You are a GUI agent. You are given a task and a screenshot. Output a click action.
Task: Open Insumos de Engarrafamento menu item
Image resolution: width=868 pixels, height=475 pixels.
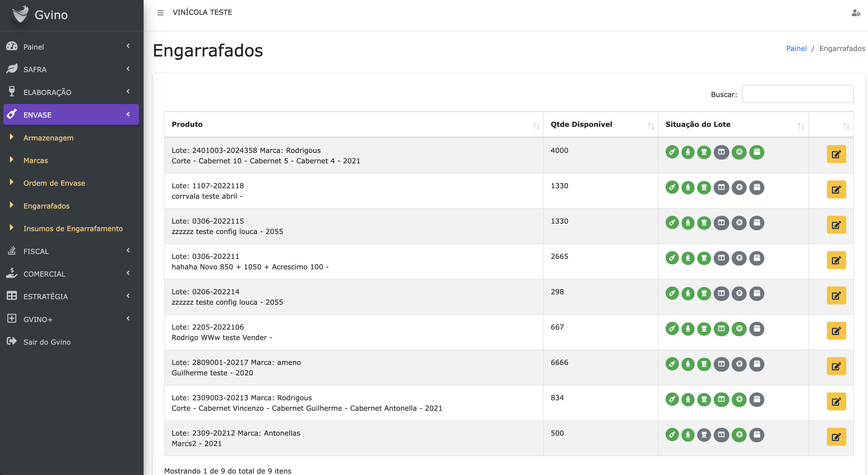(x=73, y=229)
